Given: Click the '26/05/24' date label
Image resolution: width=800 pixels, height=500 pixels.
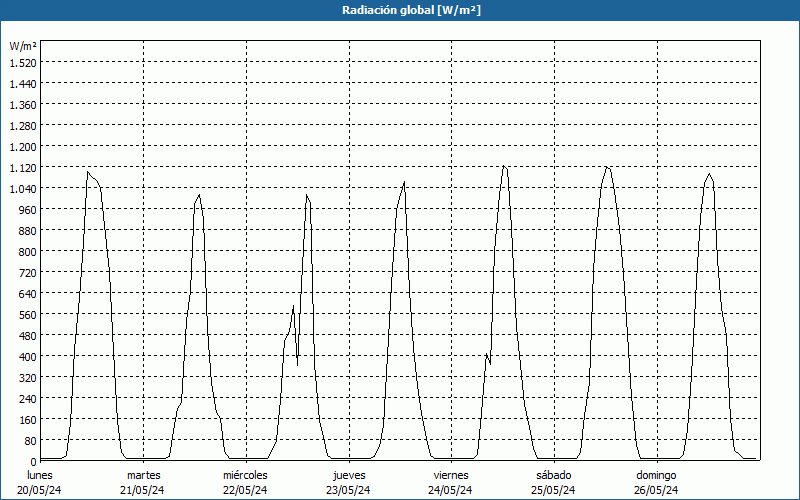Looking at the screenshot, I should pos(656,490).
